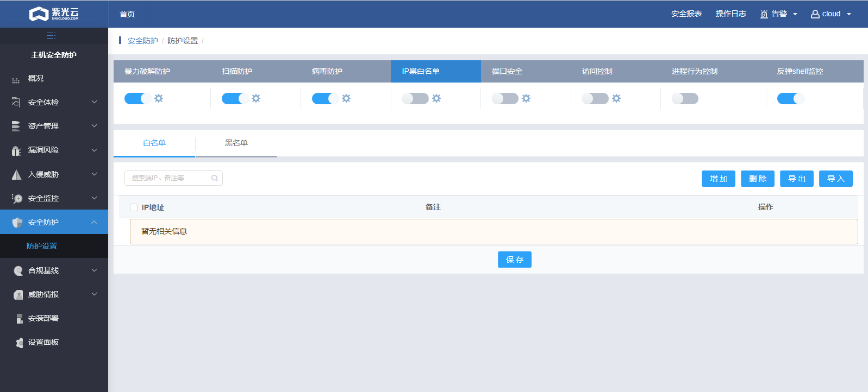Open the 安全报表 link
This screenshot has width=868, height=392.
click(x=686, y=14)
